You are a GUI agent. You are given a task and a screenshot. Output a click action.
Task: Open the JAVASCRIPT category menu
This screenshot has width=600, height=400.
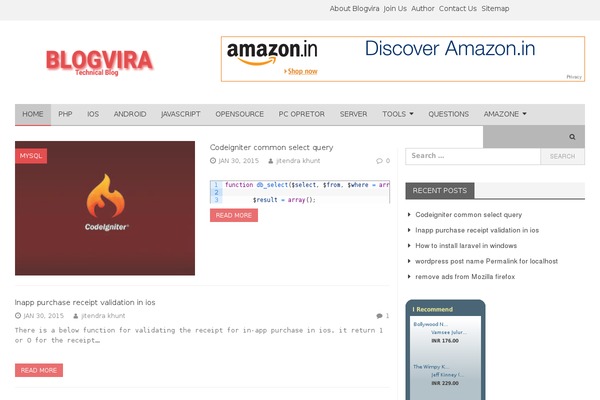(181, 114)
